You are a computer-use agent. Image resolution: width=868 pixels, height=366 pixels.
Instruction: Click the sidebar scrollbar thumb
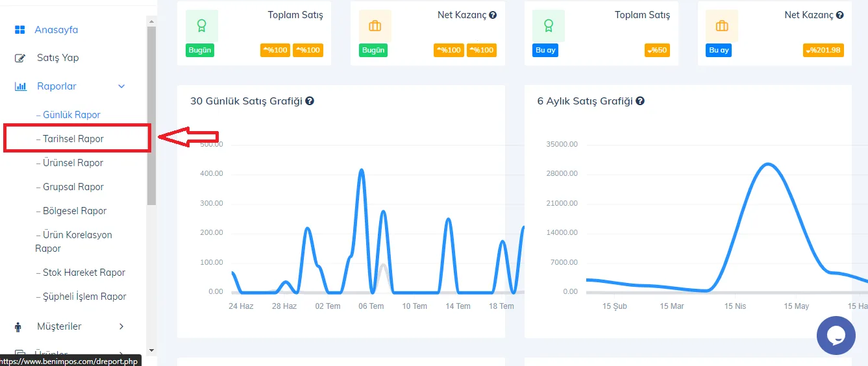click(152, 116)
